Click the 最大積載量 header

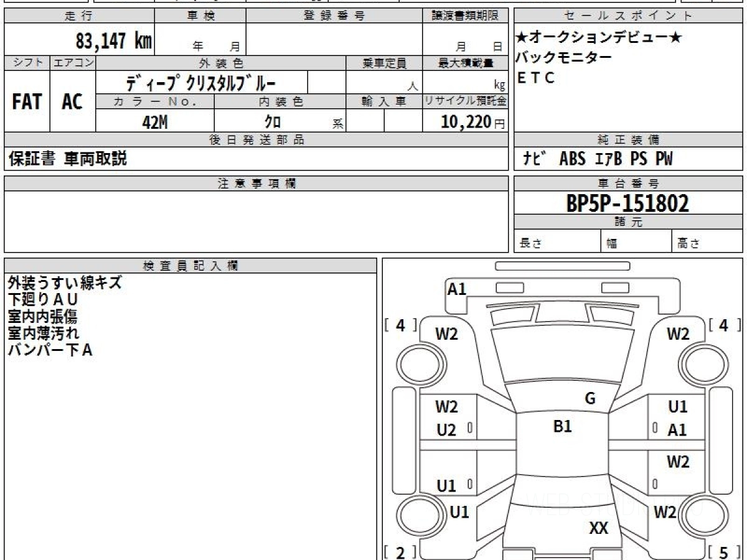coord(466,63)
